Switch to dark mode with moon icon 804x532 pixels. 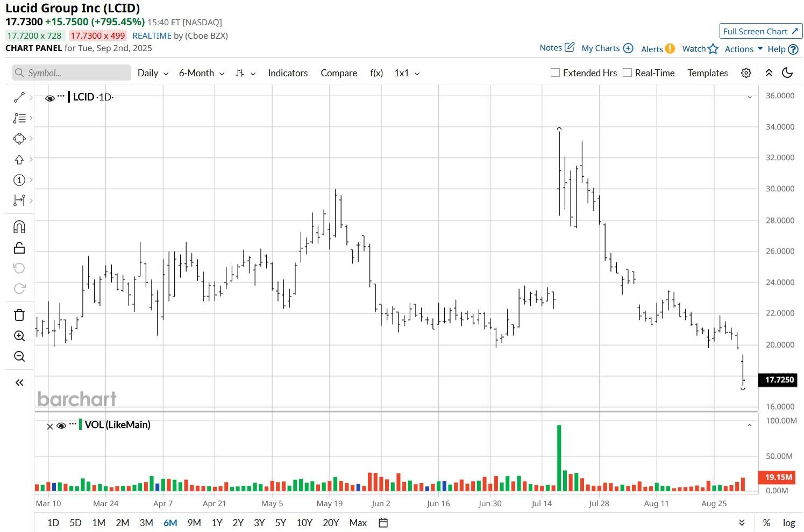[x=787, y=73]
